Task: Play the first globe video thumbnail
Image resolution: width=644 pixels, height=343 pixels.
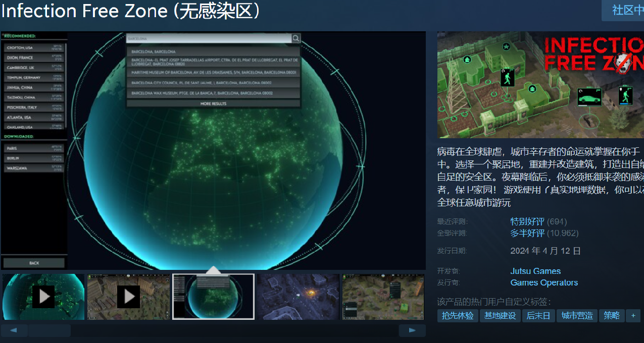Action: [x=43, y=297]
